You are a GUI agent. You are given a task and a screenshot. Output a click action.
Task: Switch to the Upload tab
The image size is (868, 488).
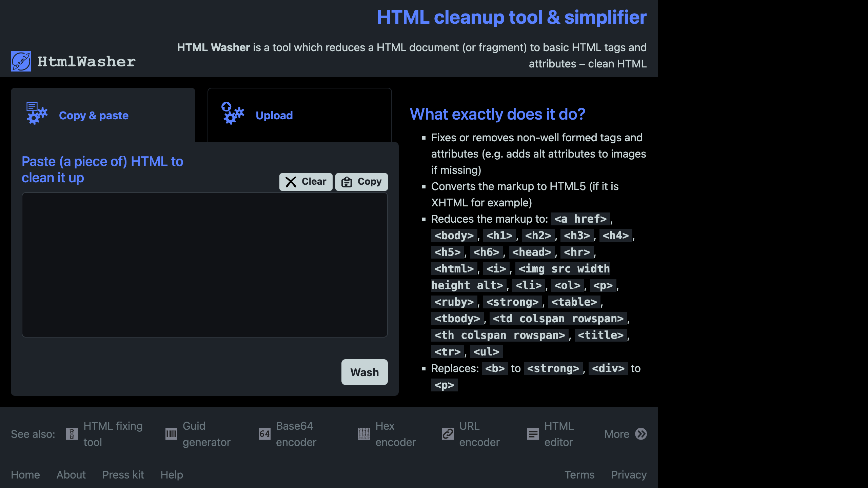click(x=274, y=116)
